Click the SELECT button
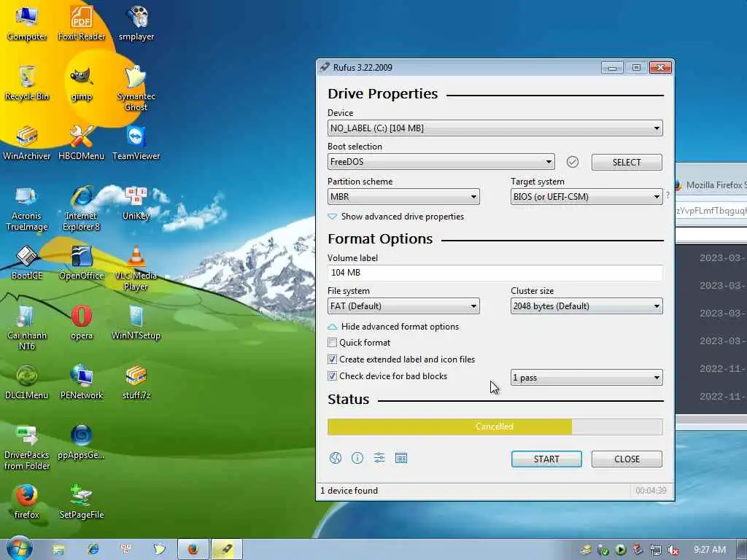This screenshot has width=747, height=560. (627, 163)
